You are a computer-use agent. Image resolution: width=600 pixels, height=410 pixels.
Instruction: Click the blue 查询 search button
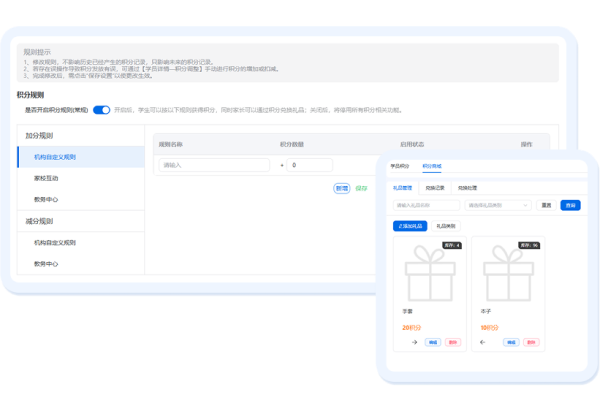pos(570,205)
